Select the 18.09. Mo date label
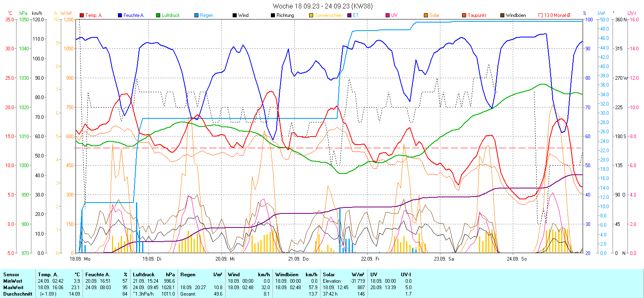 80,259
